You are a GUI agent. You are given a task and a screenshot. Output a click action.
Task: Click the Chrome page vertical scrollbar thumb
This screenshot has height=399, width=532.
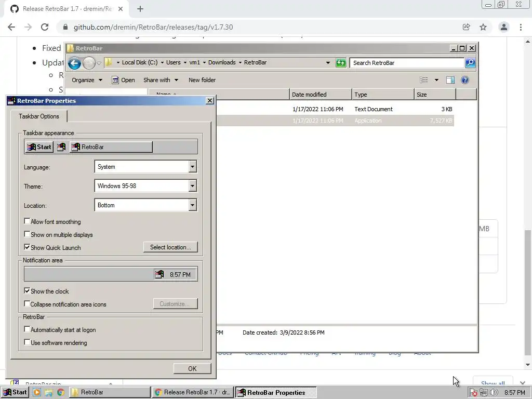coord(527,294)
